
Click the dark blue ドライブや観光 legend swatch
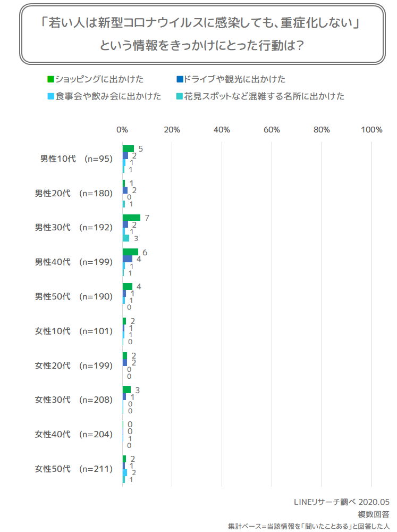(x=180, y=79)
